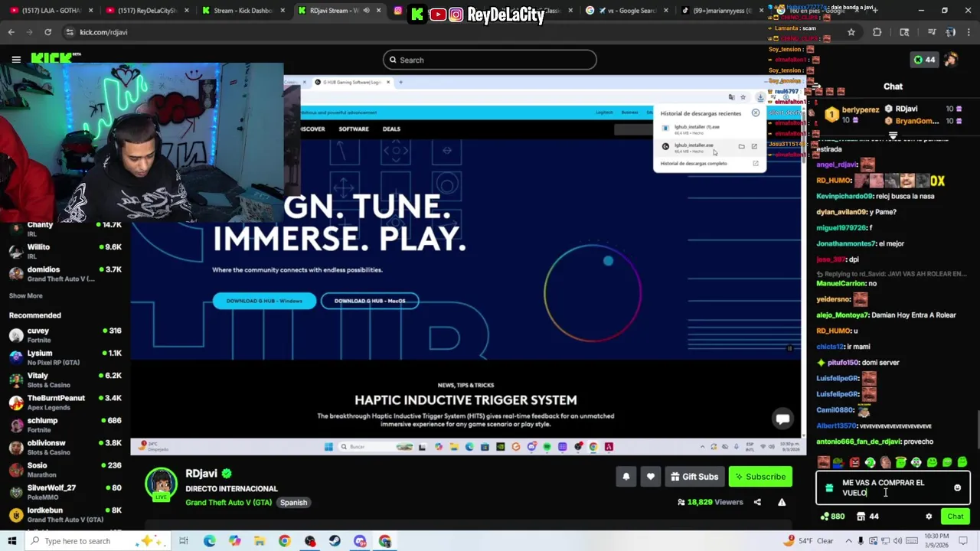Screen dimensions: 980x551
Task: Open recommended channel Sosio
Action: [x=65, y=469]
